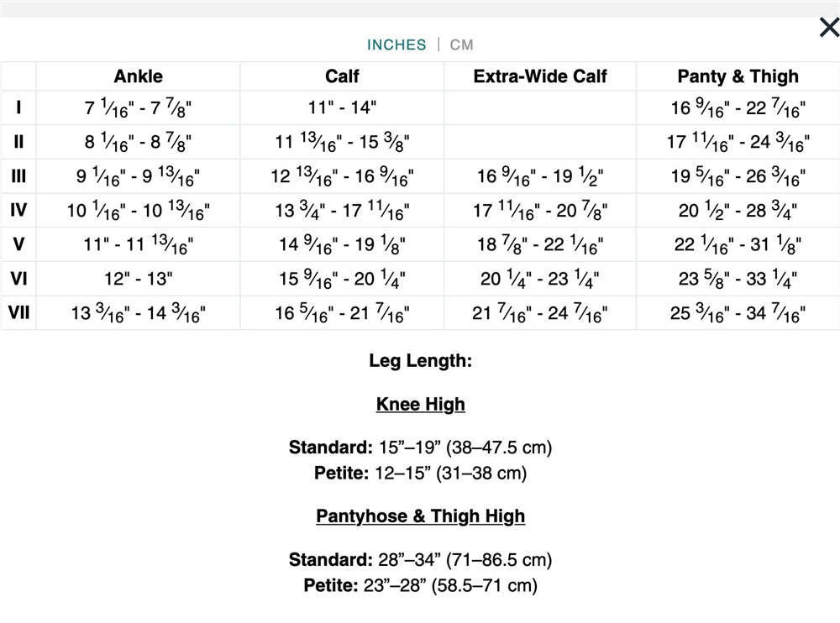Close the size chart popup
Screen dimensions: 840x623
point(828,28)
